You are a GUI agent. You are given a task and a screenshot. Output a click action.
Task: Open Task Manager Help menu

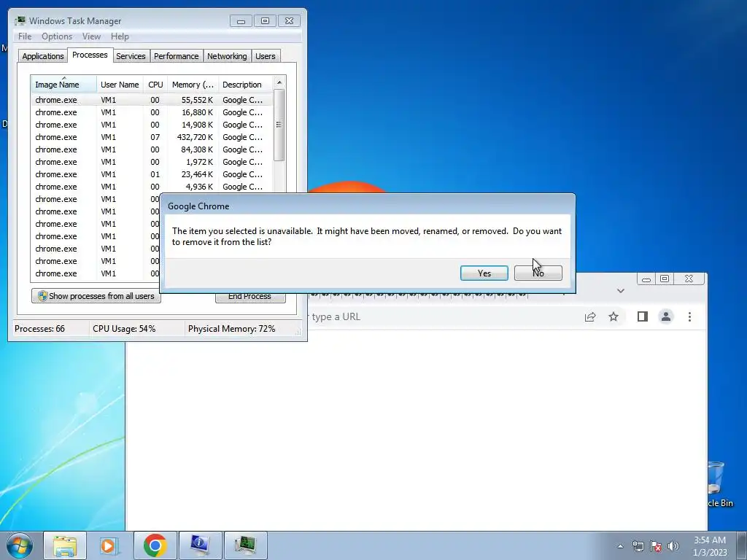point(120,36)
